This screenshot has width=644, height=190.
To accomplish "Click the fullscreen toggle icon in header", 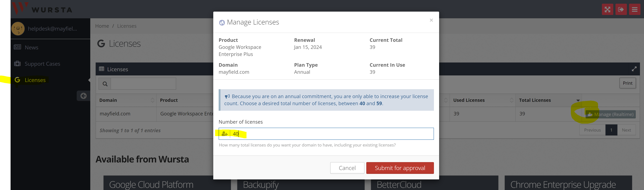I will pos(607,10).
